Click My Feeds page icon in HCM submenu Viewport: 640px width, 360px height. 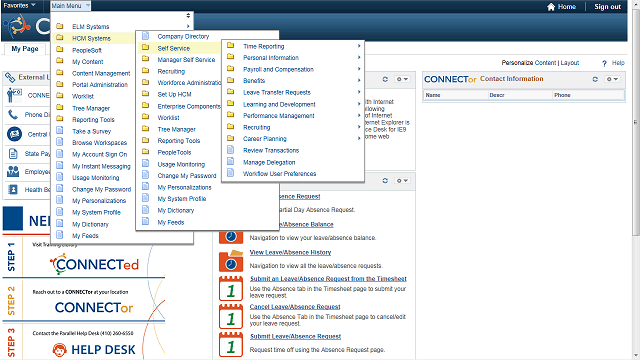tap(145, 221)
